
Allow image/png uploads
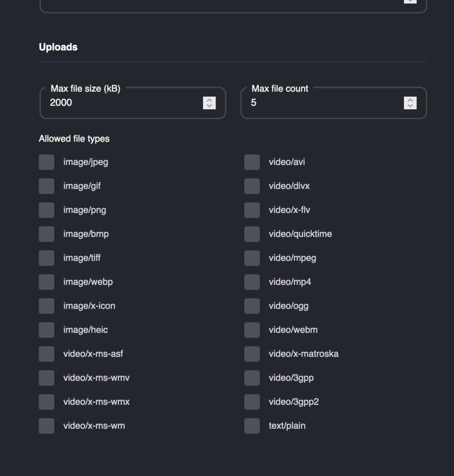pos(46,210)
